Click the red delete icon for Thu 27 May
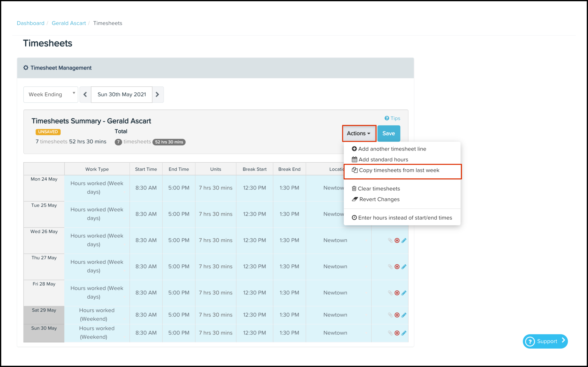The height and width of the screenshot is (367, 588). point(397,266)
